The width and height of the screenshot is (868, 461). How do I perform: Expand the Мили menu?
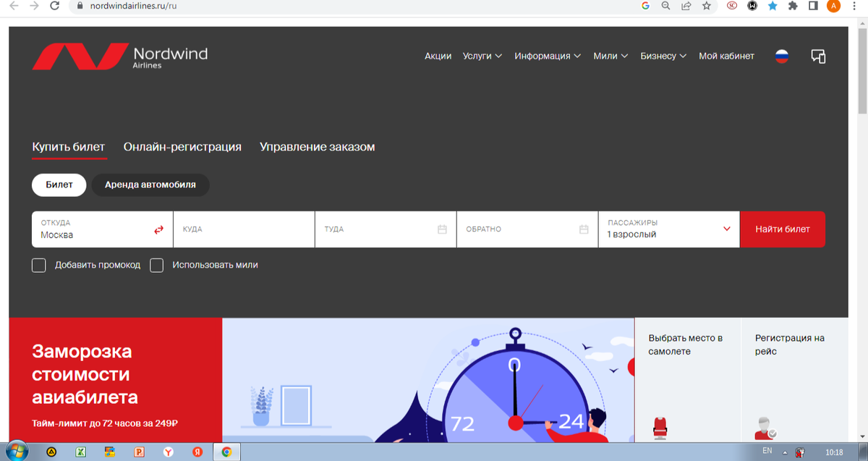[x=610, y=56]
